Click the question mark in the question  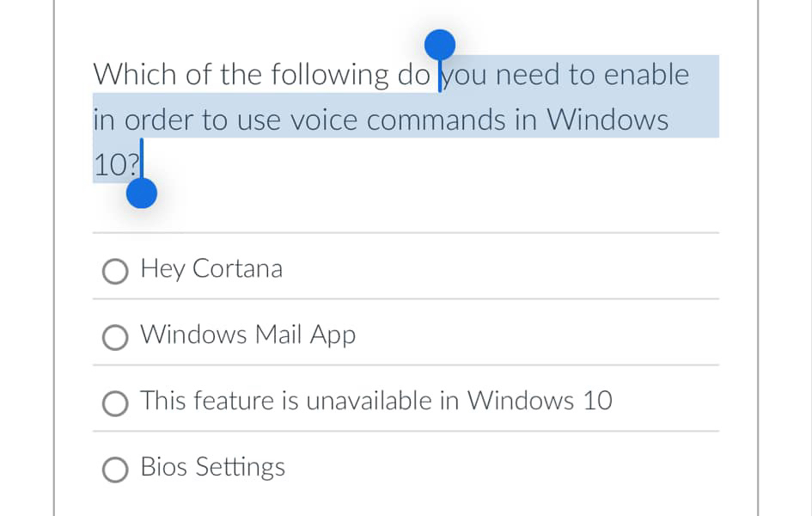133,164
